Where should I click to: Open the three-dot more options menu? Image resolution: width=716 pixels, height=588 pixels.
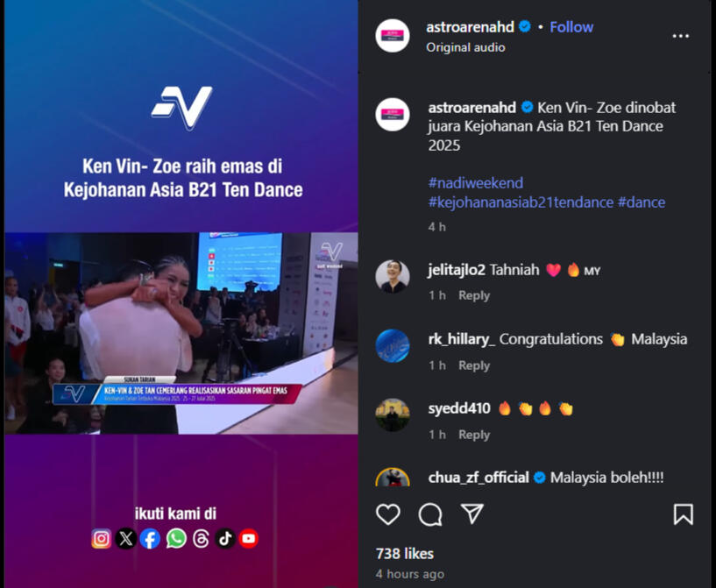pyautogui.click(x=680, y=36)
